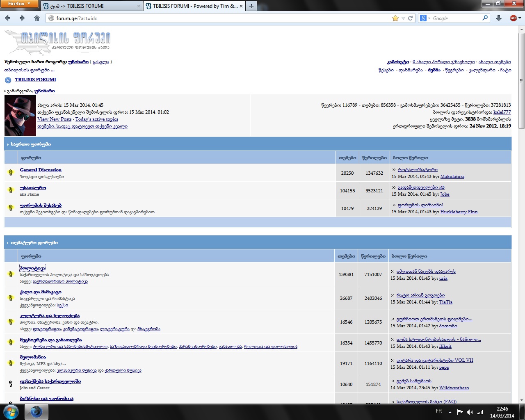525x420 pixels.
Task: Click the network signal tray icon
Action: (480, 412)
